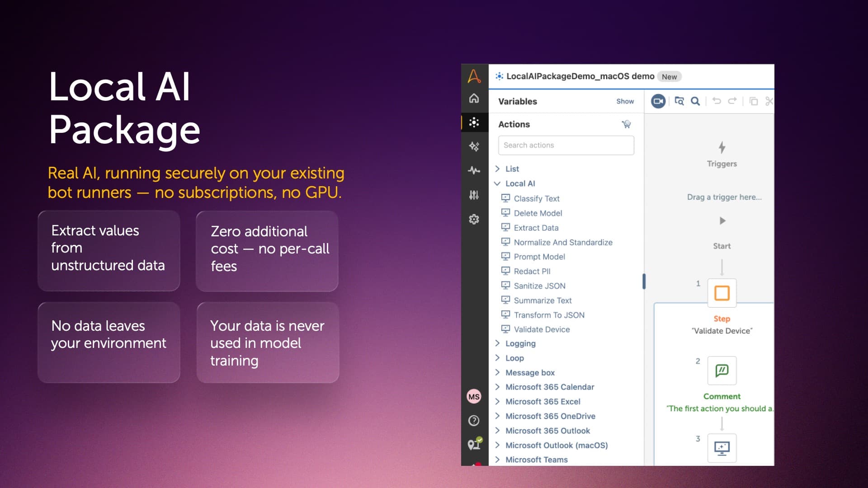Click the Undo arrow icon
Image resolution: width=868 pixels, height=488 pixels.
click(717, 101)
